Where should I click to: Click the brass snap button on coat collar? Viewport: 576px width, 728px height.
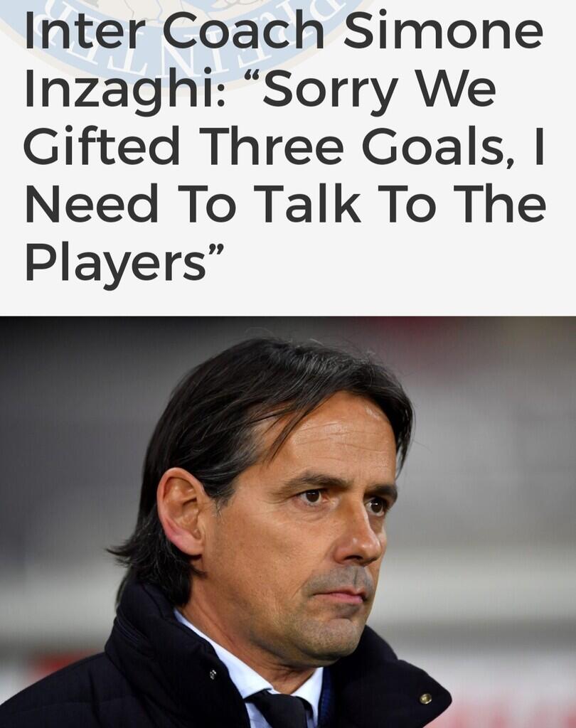[425, 698]
